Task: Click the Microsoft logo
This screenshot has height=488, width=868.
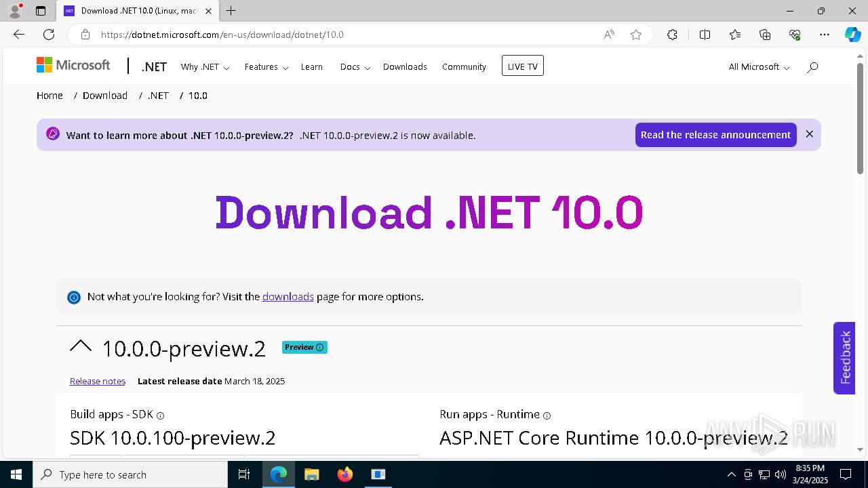Action: pos(73,65)
